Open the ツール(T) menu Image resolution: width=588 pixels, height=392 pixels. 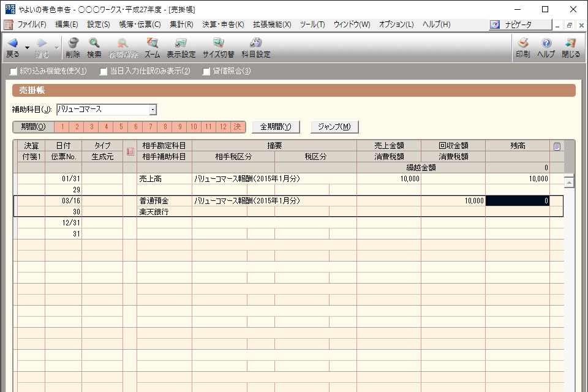click(x=312, y=24)
